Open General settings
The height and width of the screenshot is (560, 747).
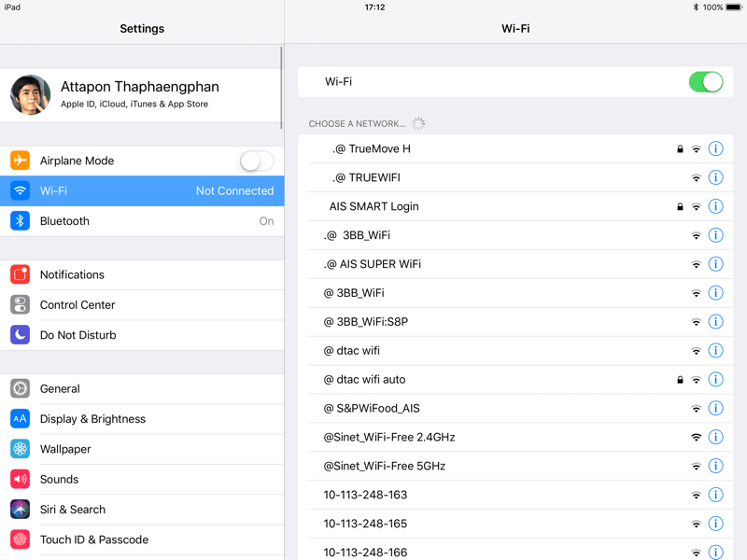(x=142, y=389)
